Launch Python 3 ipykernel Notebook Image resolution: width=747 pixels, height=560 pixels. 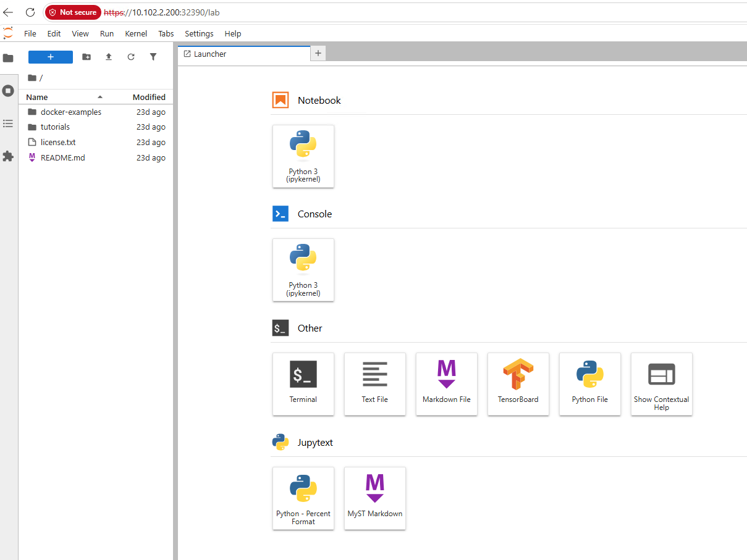pyautogui.click(x=303, y=156)
